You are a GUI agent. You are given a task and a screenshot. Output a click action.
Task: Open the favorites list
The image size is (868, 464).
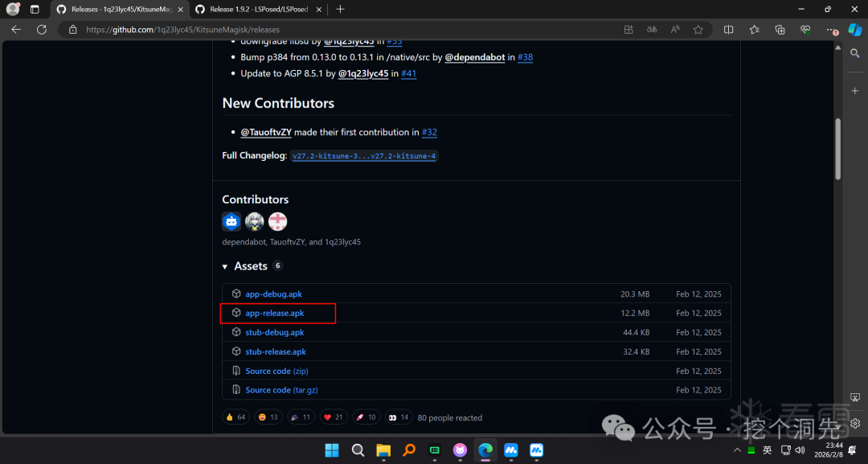(754, 29)
